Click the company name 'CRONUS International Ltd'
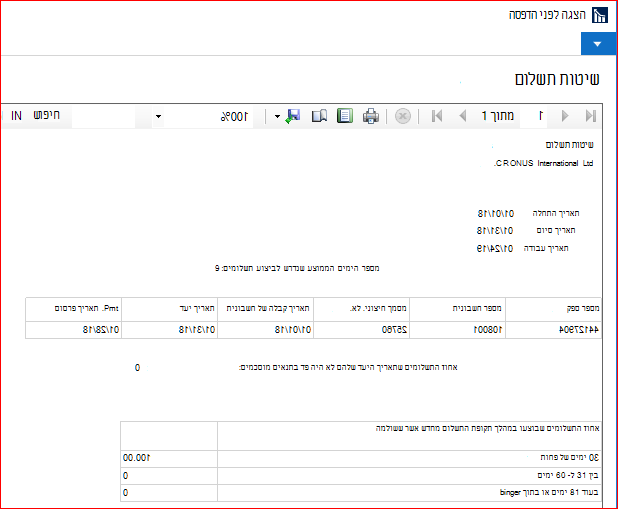This screenshot has height=509, width=618. point(544,163)
